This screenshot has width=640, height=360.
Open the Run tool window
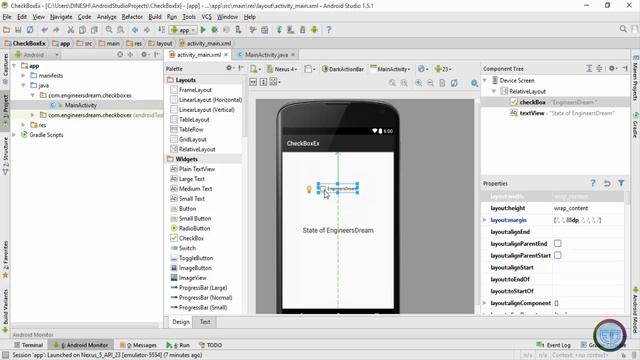178,345
